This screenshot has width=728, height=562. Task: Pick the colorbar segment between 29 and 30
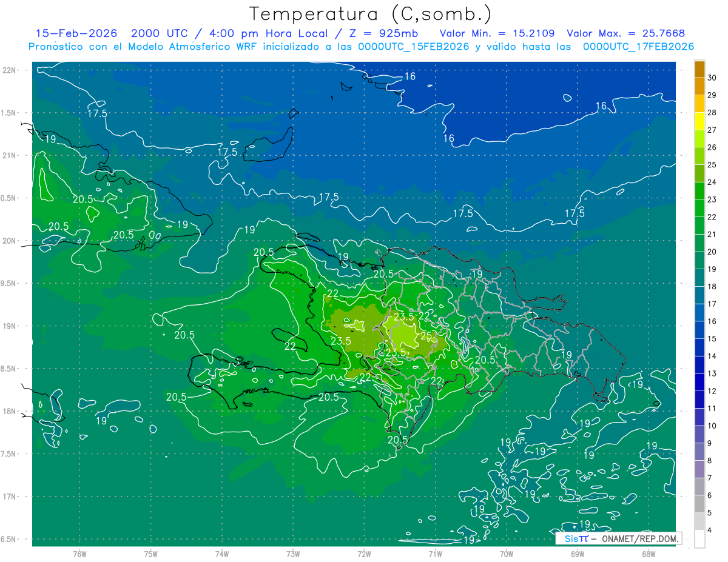point(699,87)
